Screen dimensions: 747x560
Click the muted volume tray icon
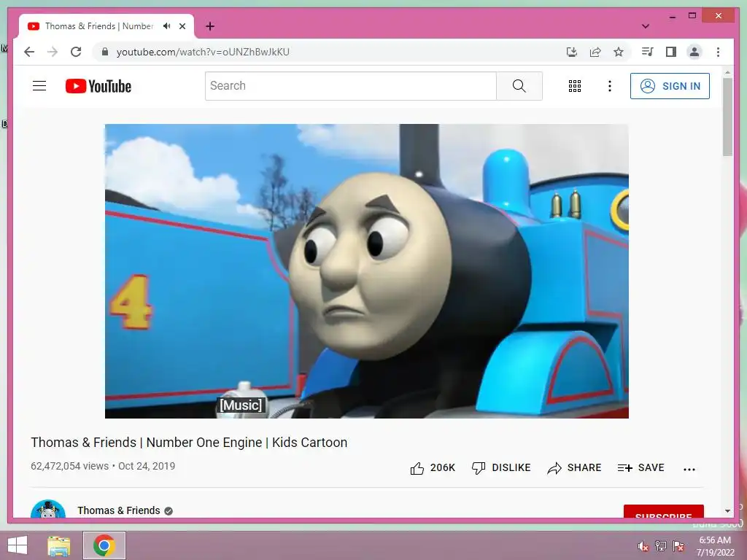coord(643,546)
